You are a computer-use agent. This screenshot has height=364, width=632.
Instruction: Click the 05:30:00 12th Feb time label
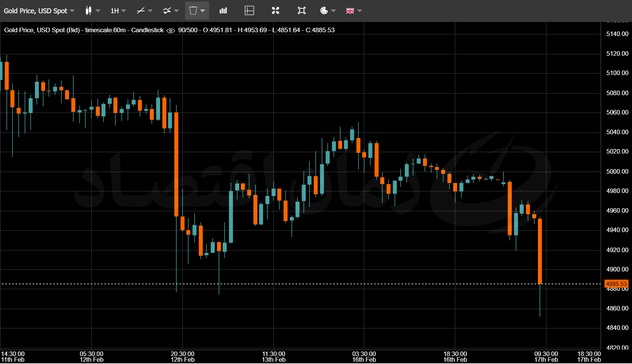[91, 357]
